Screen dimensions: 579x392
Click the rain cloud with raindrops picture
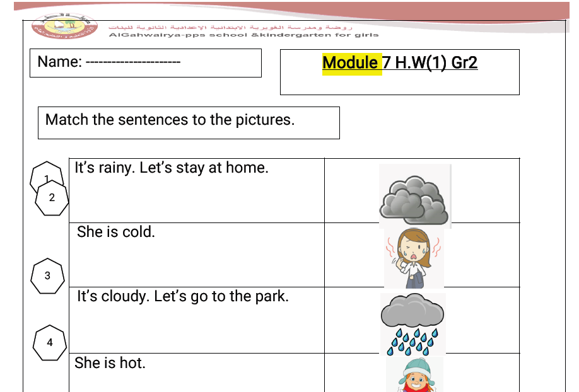click(413, 323)
